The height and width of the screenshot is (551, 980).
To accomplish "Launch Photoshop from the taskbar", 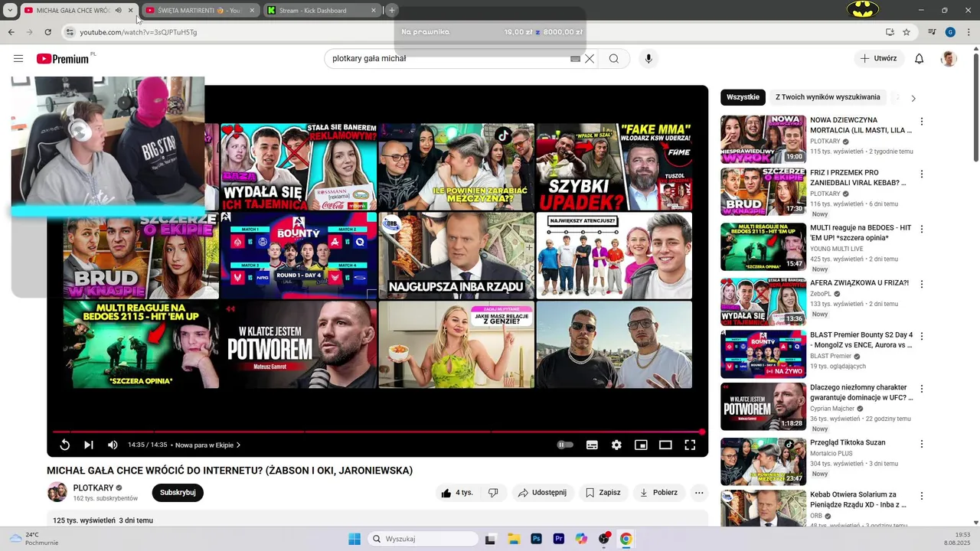I will pyautogui.click(x=536, y=539).
